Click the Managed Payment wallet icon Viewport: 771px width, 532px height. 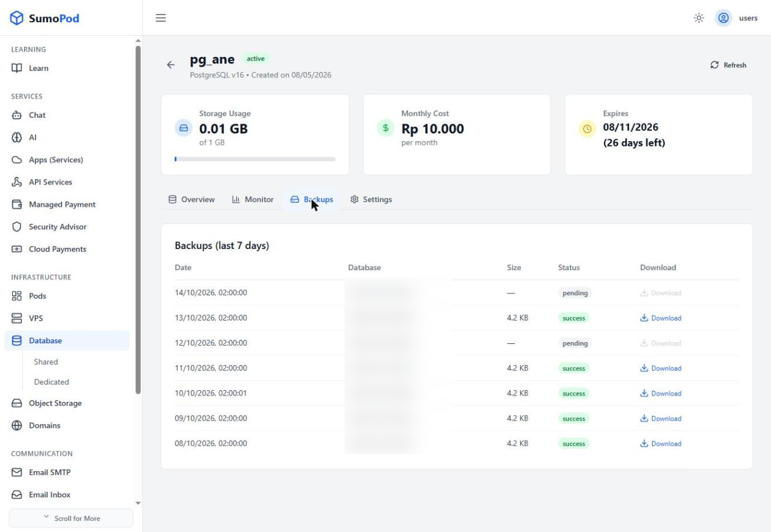point(17,204)
